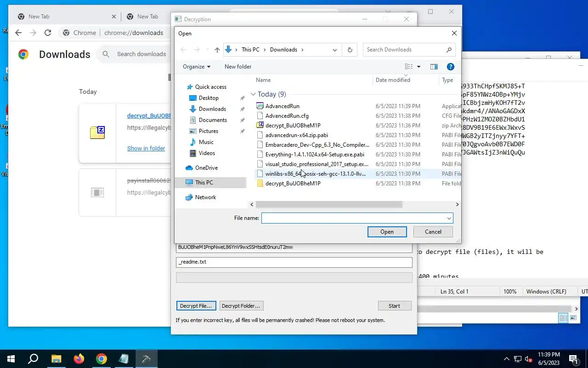Screen dimensions: 588x368
Task: Select Network in the navigation pane
Action: click(205, 197)
